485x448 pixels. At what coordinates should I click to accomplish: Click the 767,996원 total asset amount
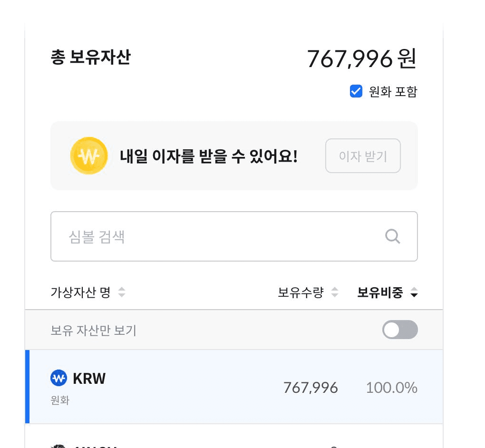point(362,58)
